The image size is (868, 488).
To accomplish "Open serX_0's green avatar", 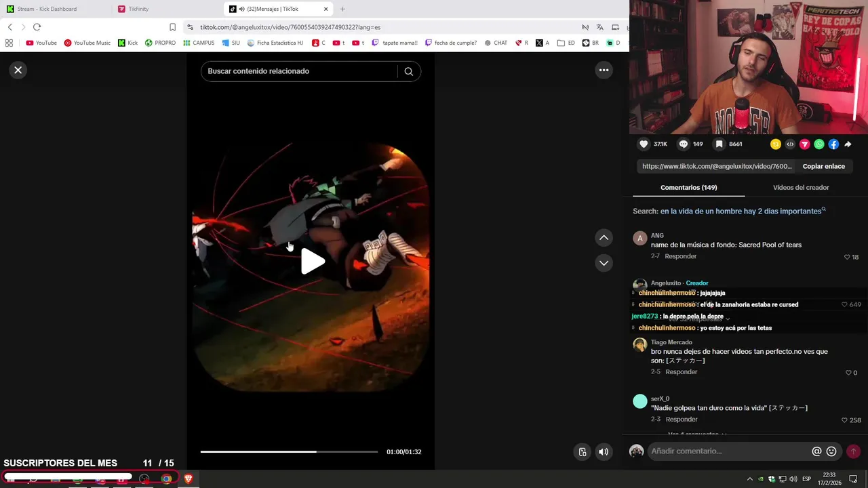I will click(x=639, y=401).
